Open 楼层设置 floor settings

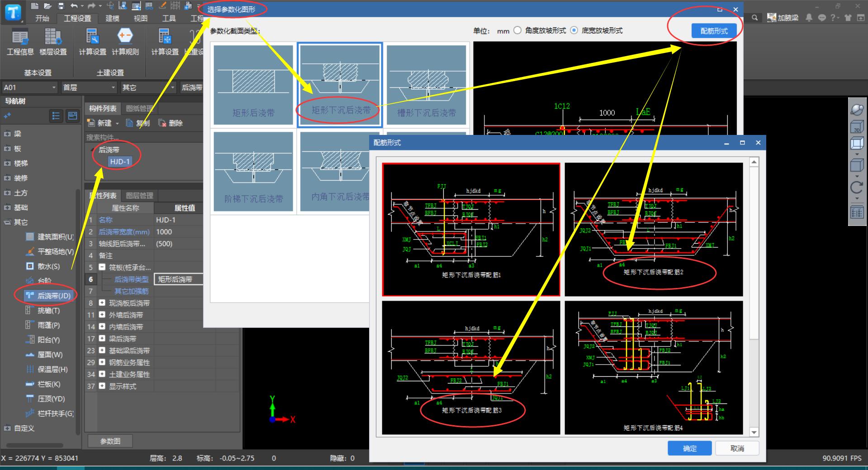point(53,42)
